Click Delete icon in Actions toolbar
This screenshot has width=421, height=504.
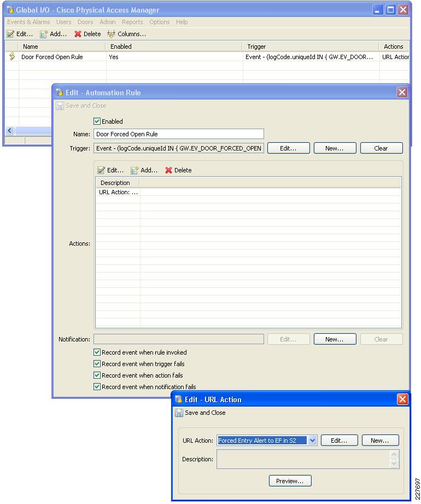[x=168, y=170]
